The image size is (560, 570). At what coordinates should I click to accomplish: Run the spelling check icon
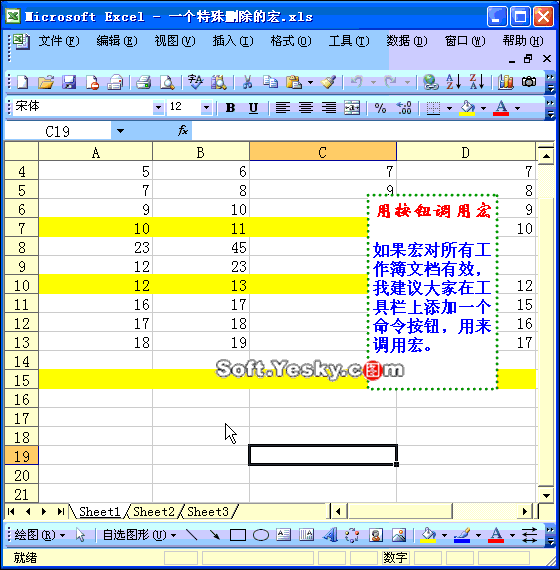click(x=195, y=82)
